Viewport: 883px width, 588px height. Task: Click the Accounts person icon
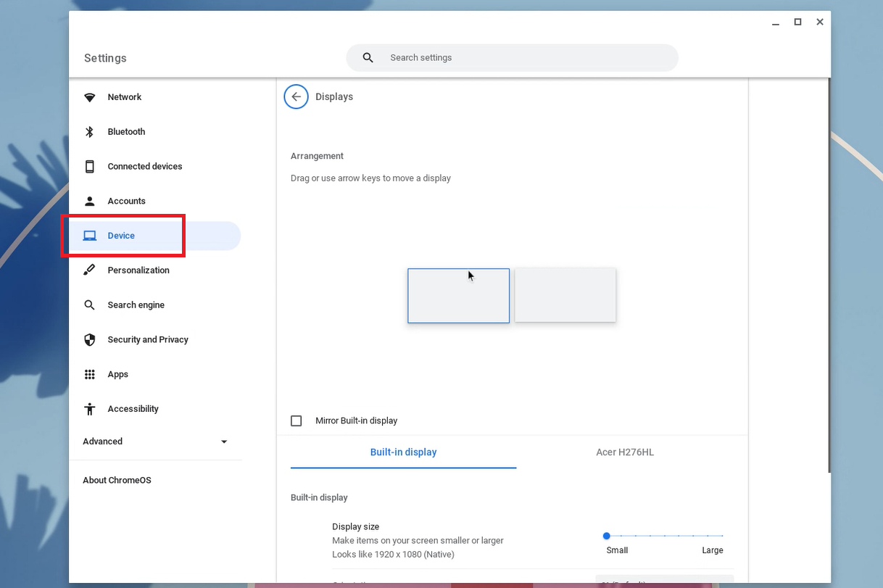coord(90,202)
